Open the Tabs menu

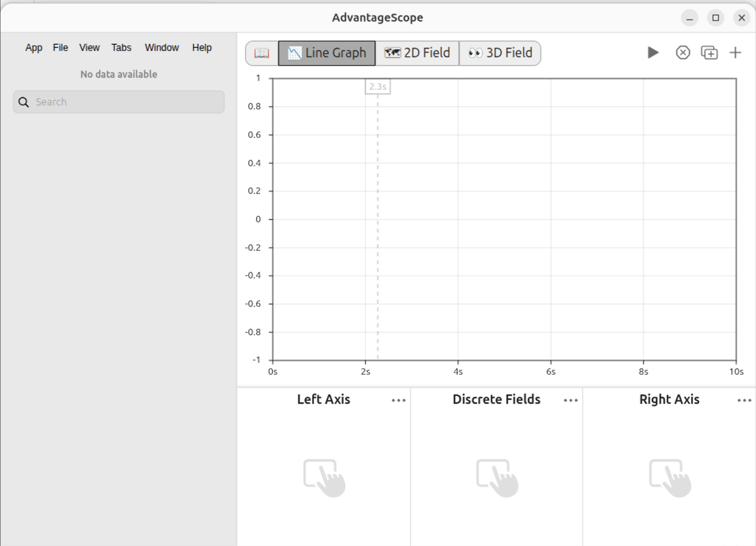tap(122, 48)
